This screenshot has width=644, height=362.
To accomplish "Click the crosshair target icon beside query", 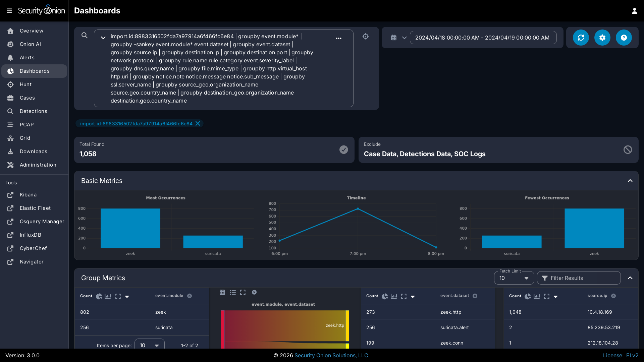I will (x=366, y=36).
